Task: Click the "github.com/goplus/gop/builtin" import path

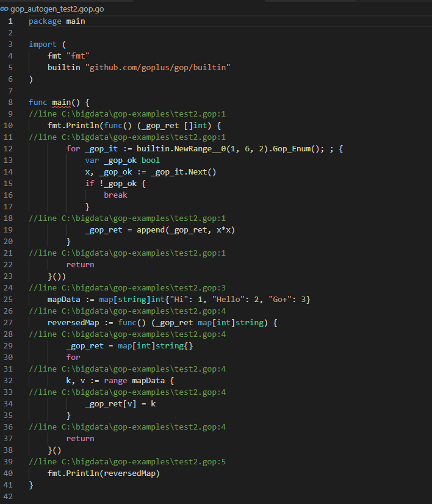Action: [158, 68]
